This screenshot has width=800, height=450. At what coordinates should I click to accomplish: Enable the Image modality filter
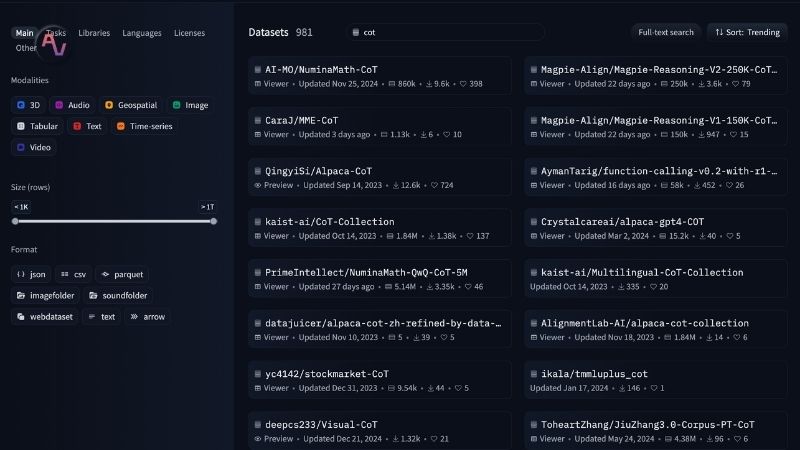[x=190, y=105]
